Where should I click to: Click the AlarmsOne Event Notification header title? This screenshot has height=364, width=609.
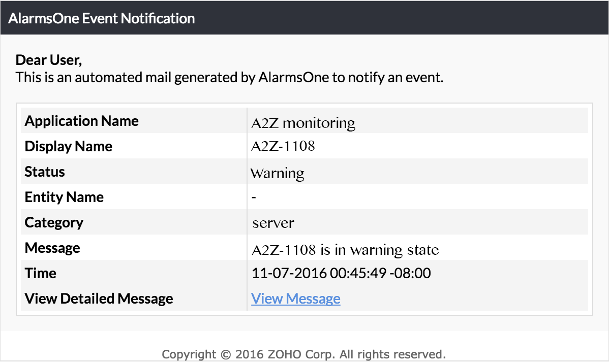pos(101,18)
